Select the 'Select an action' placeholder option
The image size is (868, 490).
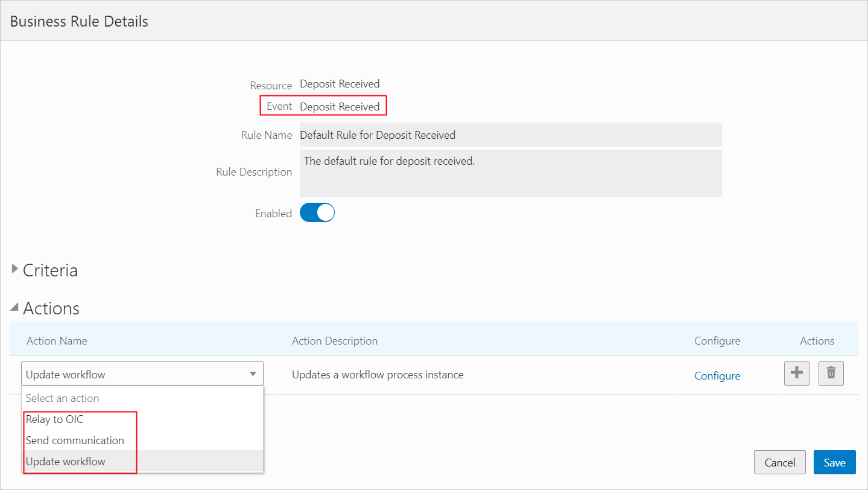point(62,398)
